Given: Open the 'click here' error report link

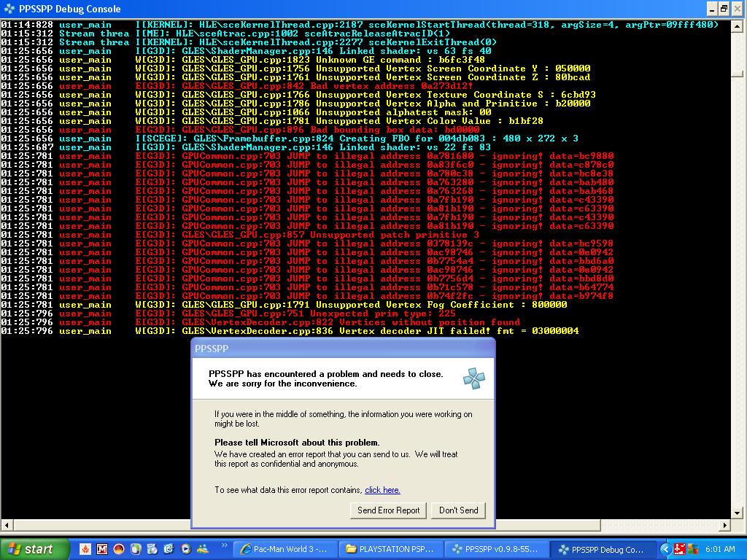Looking at the screenshot, I should coord(382,490).
